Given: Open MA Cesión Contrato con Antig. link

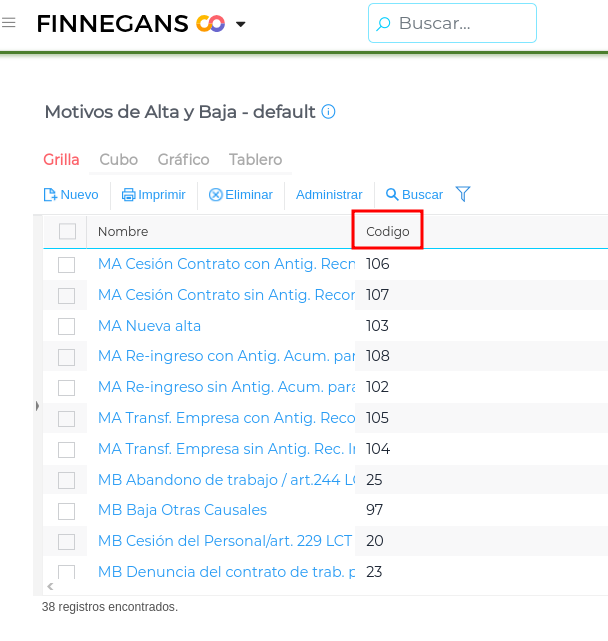Looking at the screenshot, I should tap(227, 264).
